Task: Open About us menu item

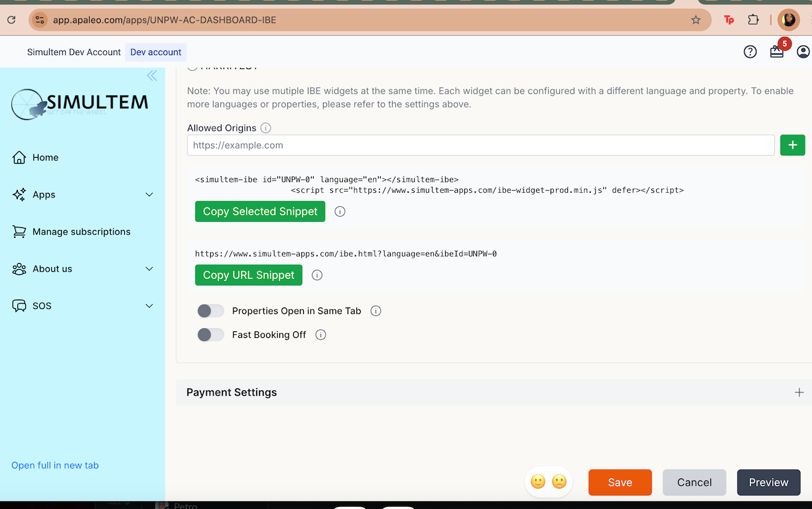Action: pyautogui.click(x=52, y=268)
